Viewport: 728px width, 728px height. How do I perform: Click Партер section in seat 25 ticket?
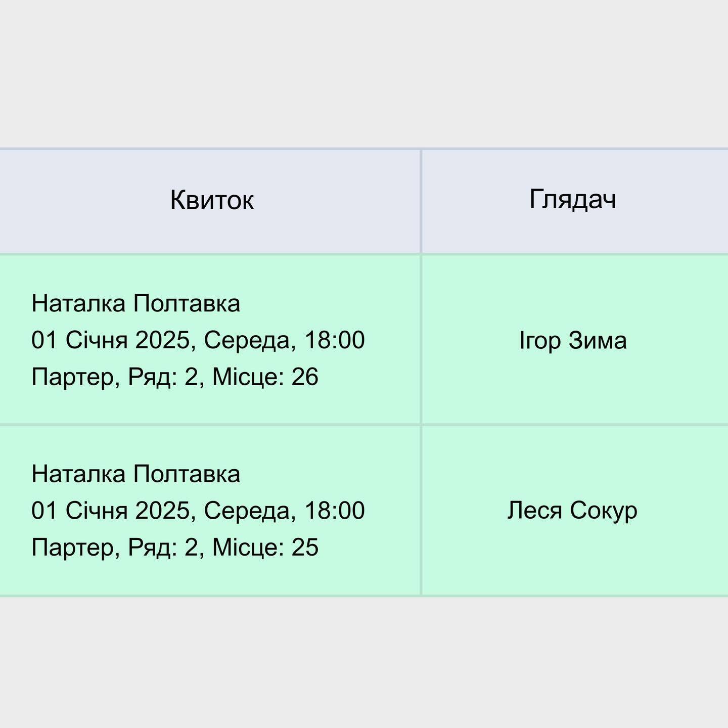coord(74,548)
